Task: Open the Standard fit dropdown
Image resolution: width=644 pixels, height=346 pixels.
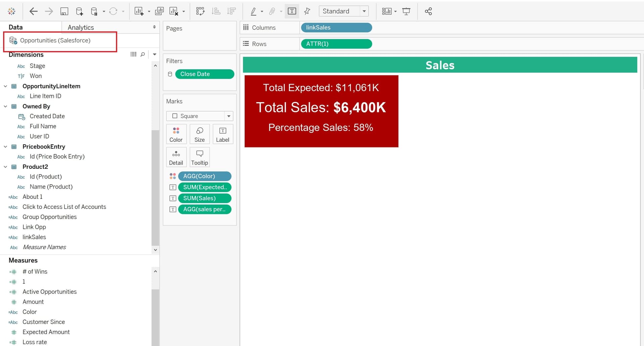Action: [365, 11]
